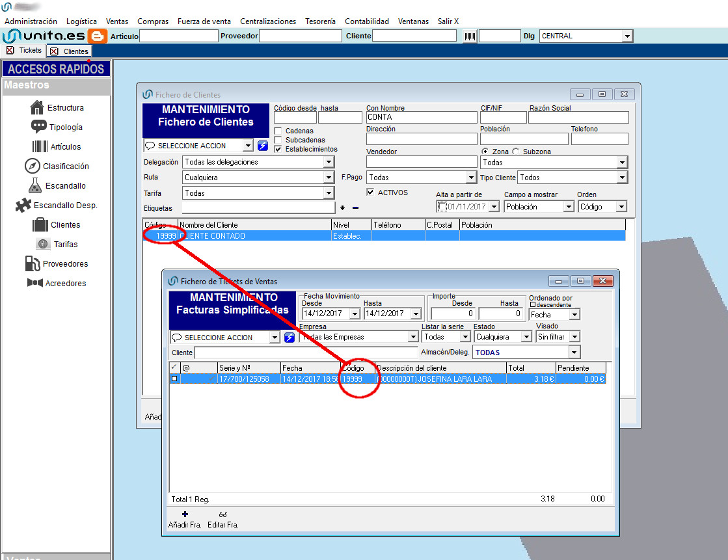Open the Escandallo flask icon
The image size is (728, 560).
point(35,185)
